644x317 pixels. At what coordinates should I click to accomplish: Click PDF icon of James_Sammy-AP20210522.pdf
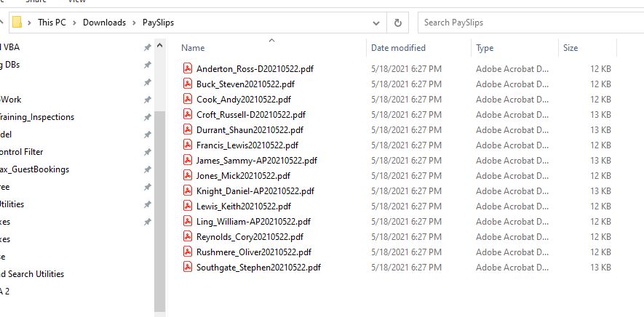point(188,160)
